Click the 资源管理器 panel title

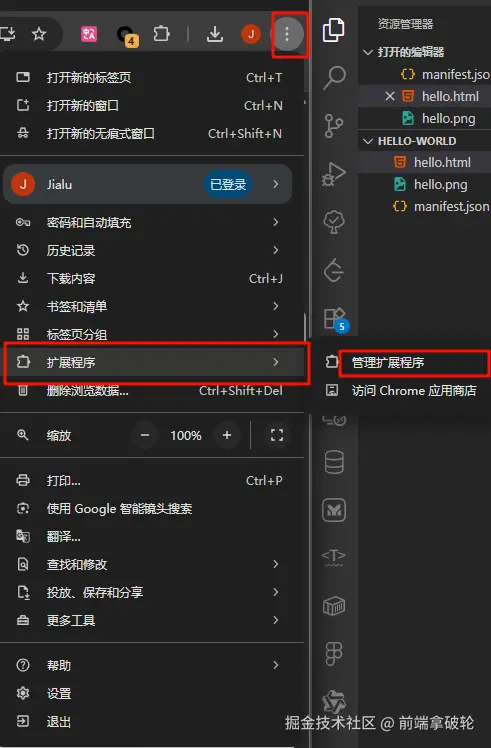tap(405, 24)
